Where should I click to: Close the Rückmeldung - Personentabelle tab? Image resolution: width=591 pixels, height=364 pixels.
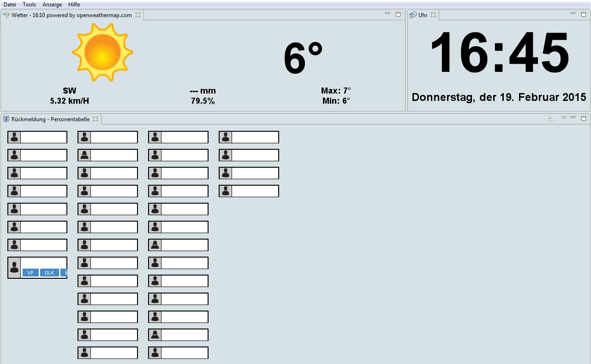(96, 119)
